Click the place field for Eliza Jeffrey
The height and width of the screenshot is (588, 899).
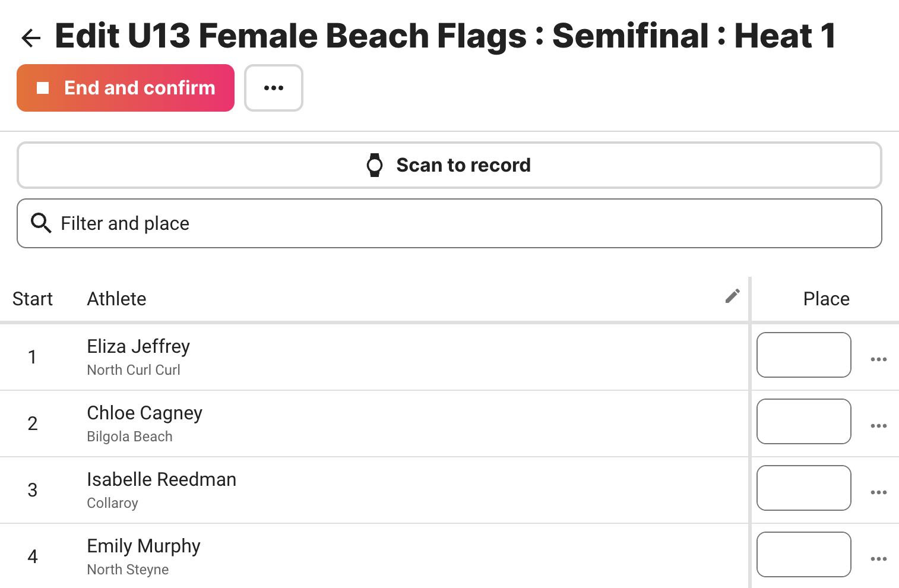click(x=804, y=355)
